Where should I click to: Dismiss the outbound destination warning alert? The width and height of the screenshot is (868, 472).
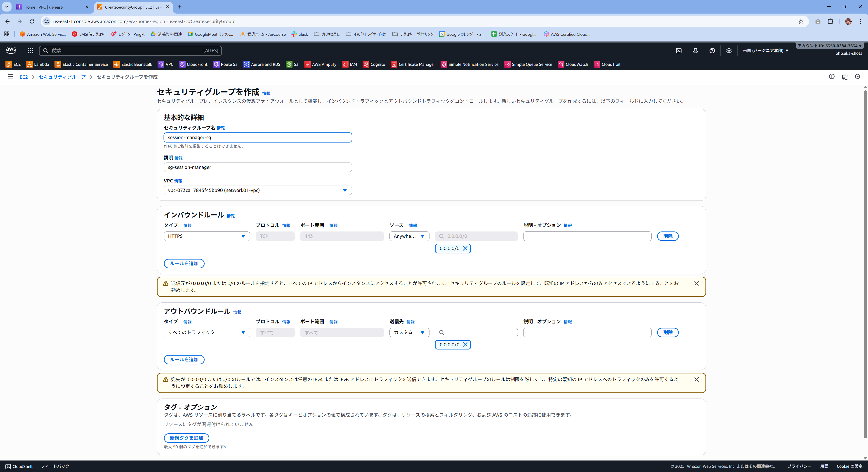tap(696, 379)
